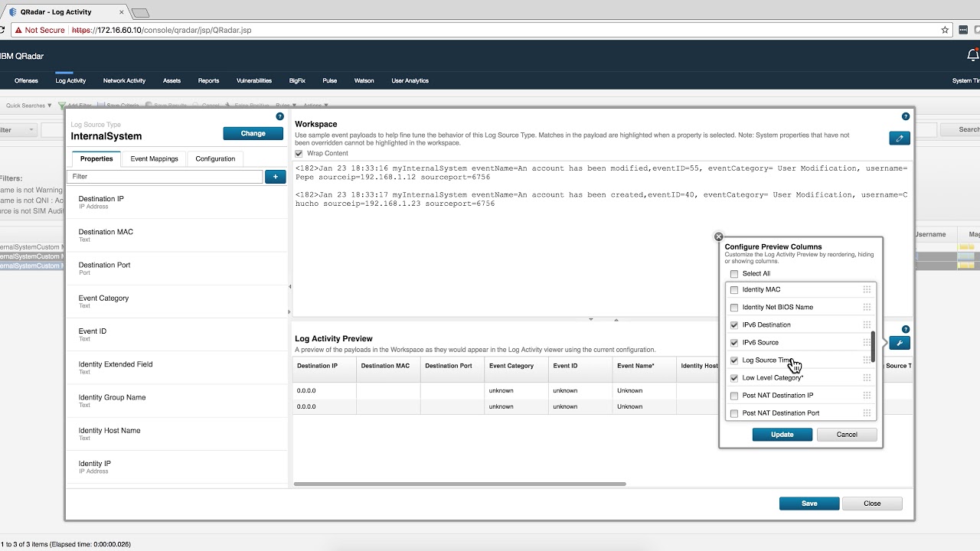The width and height of the screenshot is (980, 551).
Task: Grab the drag handle for IPv6 Source
Action: [867, 343]
